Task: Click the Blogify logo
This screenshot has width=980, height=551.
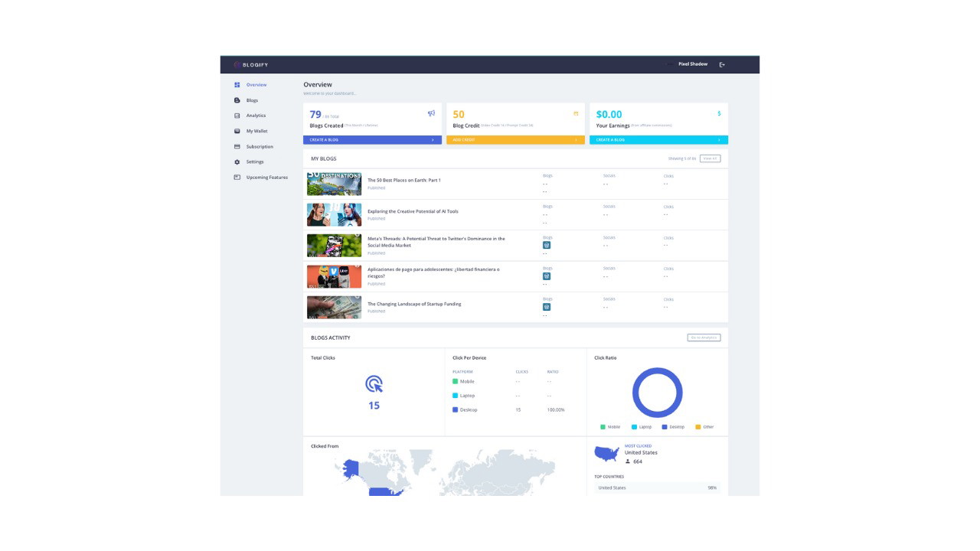Action: (250, 65)
